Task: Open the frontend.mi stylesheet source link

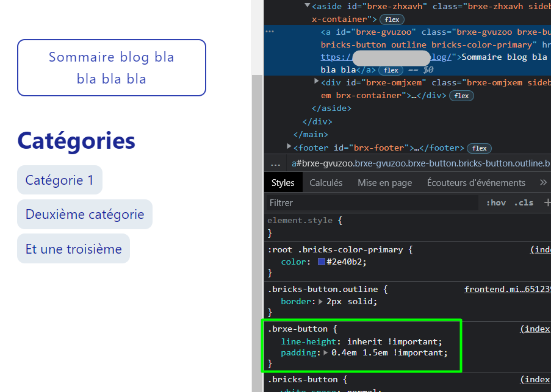Action: pos(506,289)
